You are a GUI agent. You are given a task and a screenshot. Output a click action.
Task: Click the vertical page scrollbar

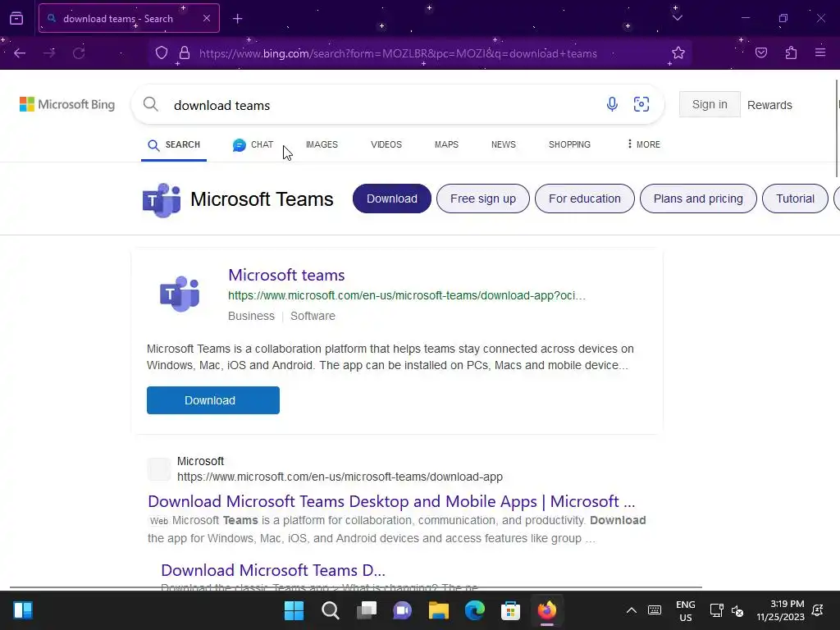pos(836,128)
